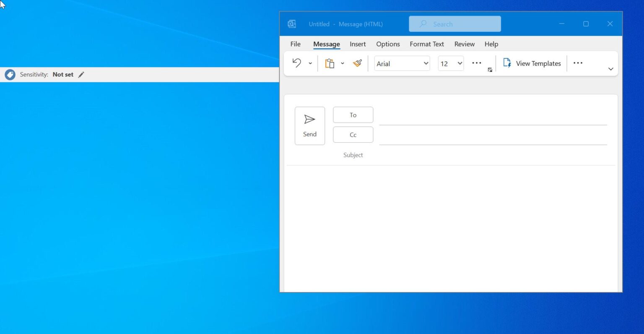The height and width of the screenshot is (334, 644).
Task: Click the dialog launcher arrow near font size
Action: pyautogui.click(x=490, y=70)
